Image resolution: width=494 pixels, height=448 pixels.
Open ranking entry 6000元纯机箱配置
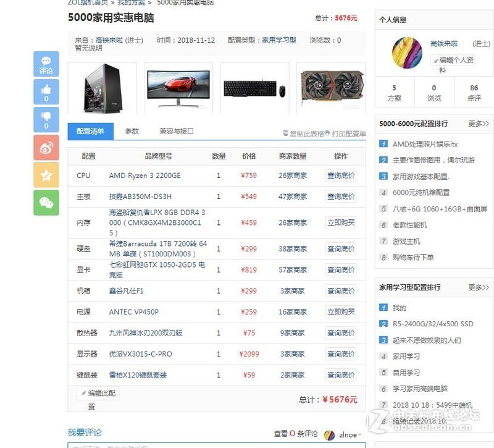point(421,193)
